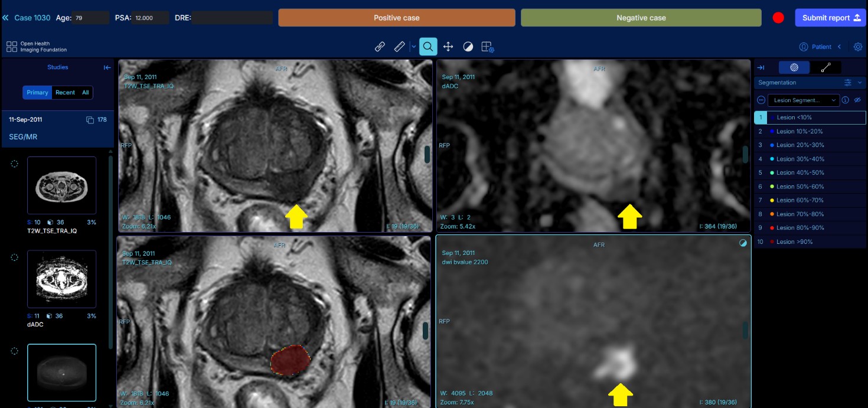Click the 'dwi bvalue 2200' viewport label
Viewport: 868px width, 408px height.
pos(465,262)
